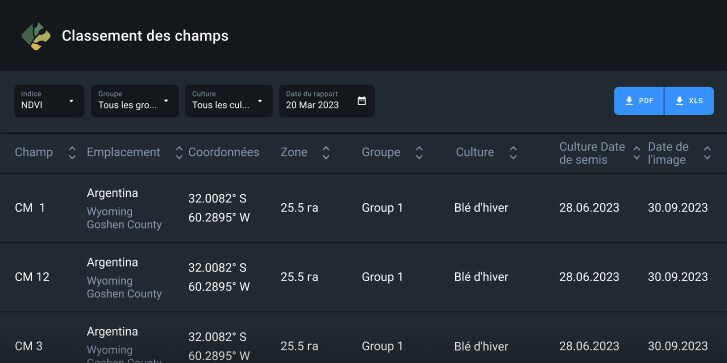
Task: Open the Indice NDVI dropdown
Action: tap(49, 101)
